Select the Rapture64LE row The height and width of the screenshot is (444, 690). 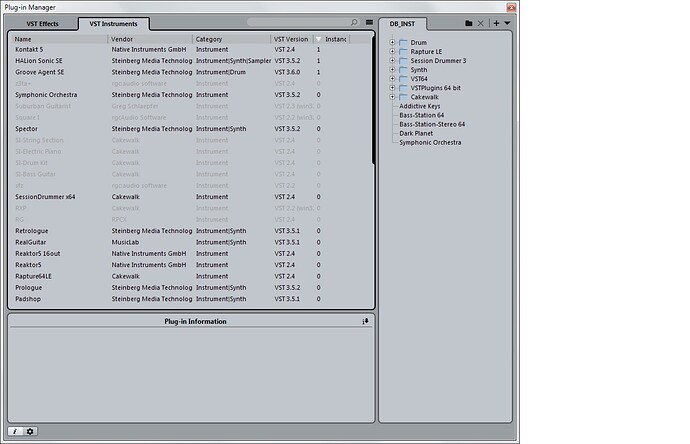[190, 276]
